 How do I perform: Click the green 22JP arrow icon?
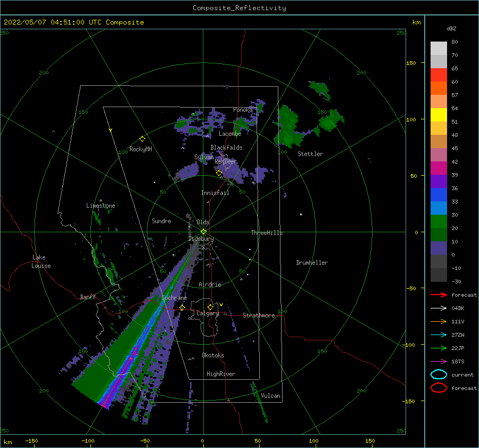point(439,348)
